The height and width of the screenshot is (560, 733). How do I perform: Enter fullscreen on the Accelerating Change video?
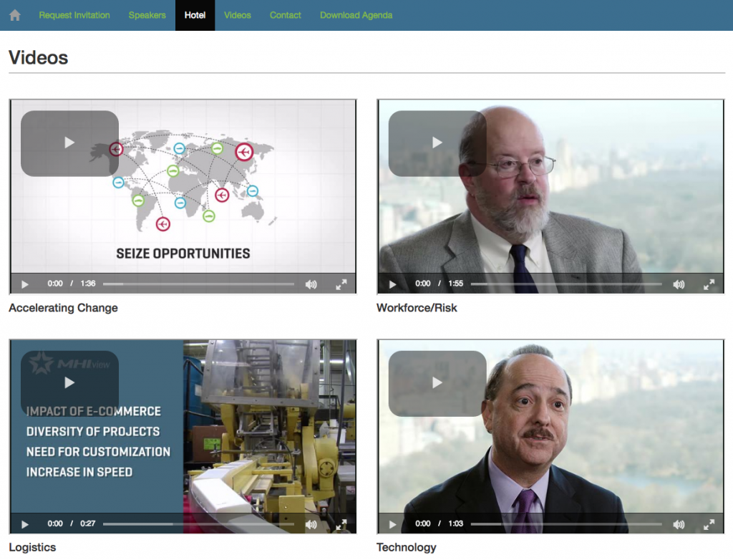pos(342,284)
